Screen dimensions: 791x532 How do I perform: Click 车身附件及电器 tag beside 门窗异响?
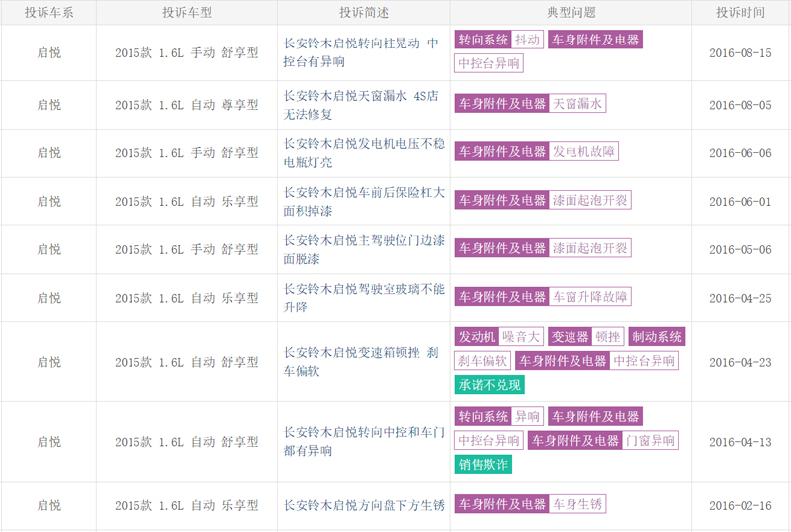click(575, 440)
